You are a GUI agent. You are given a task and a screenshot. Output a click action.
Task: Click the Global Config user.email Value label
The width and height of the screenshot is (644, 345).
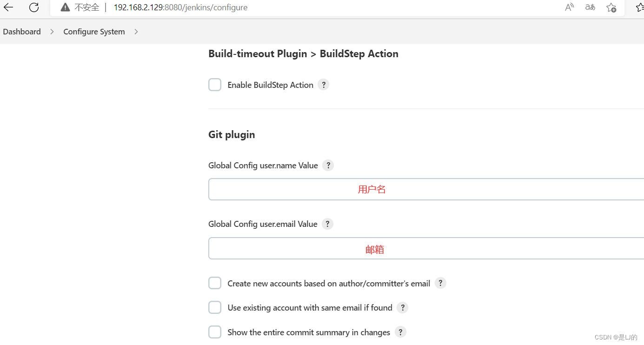[263, 224]
